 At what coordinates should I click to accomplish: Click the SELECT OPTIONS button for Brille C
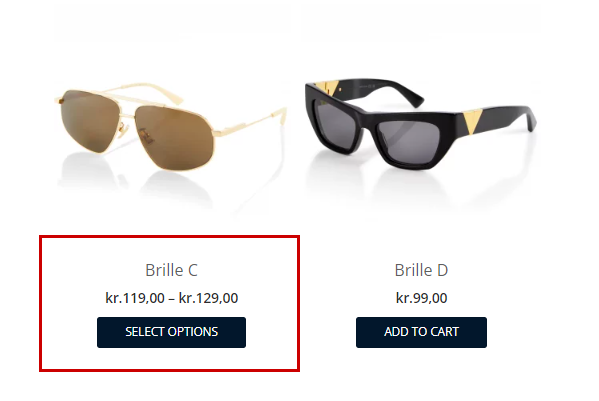171,332
